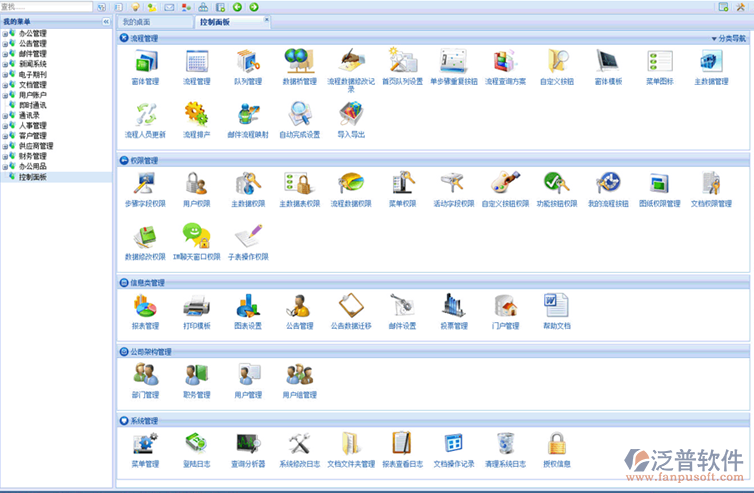The width and height of the screenshot is (754, 493).
Task: Click the 查找 search field
Action: [46, 7]
